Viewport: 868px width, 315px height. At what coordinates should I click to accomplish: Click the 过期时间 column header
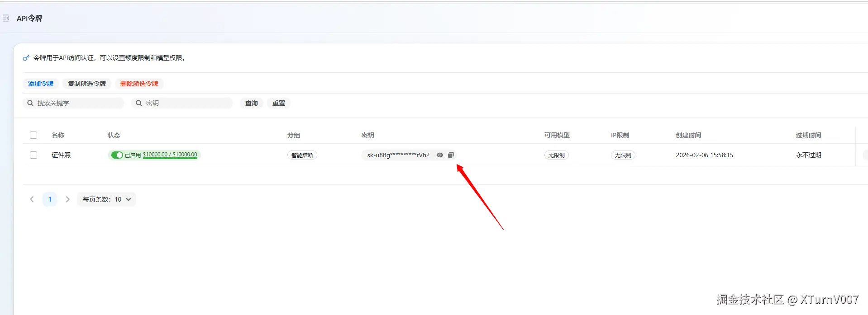[809, 135]
